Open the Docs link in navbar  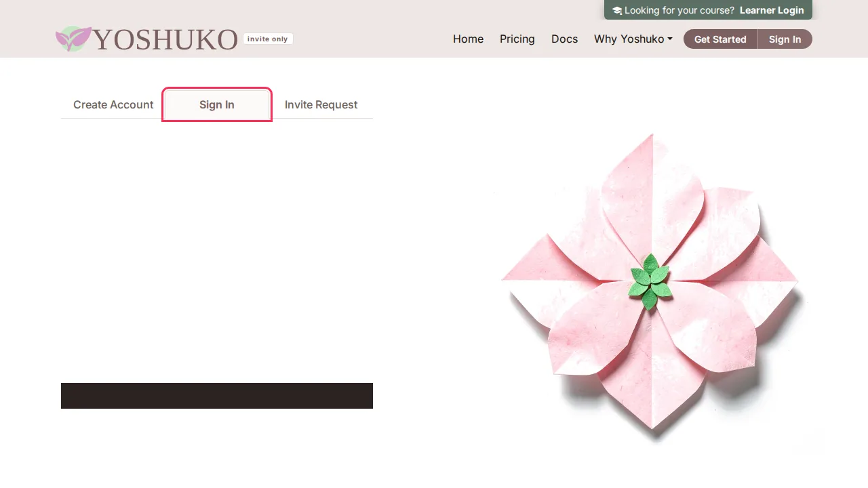pyautogui.click(x=564, y=39)
